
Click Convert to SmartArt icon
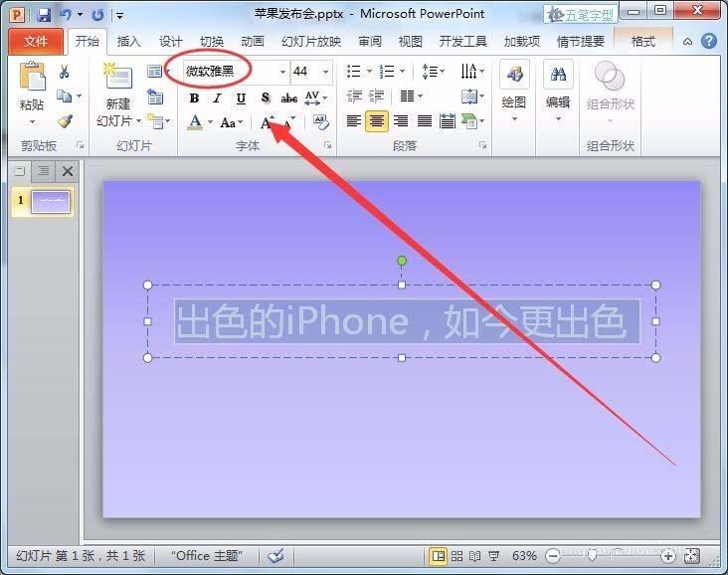[469, 121]
